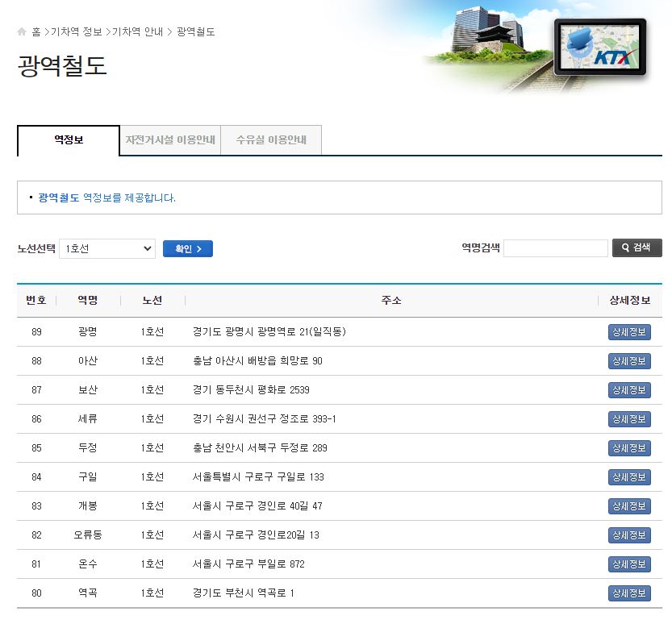Viewport: 672px width, 624px height.
Task: Click the 확인 confirm button
Action: point(188,248)
